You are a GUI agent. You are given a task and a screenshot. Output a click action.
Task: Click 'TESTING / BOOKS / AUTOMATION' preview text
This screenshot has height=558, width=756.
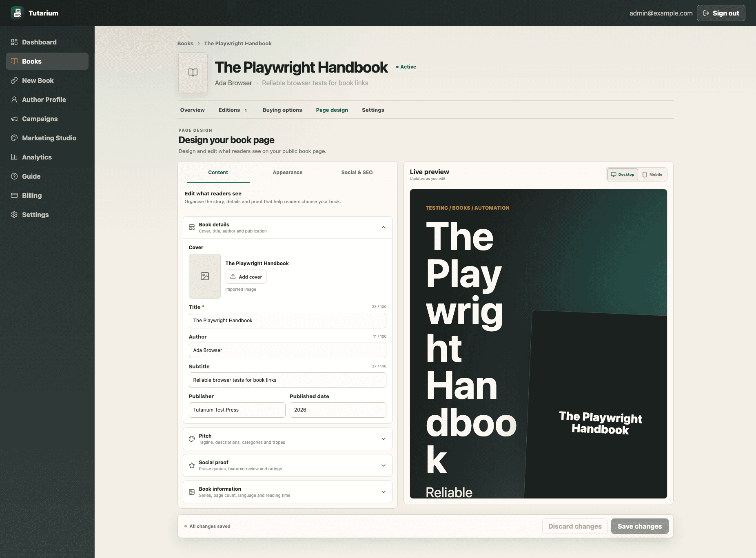468,208
